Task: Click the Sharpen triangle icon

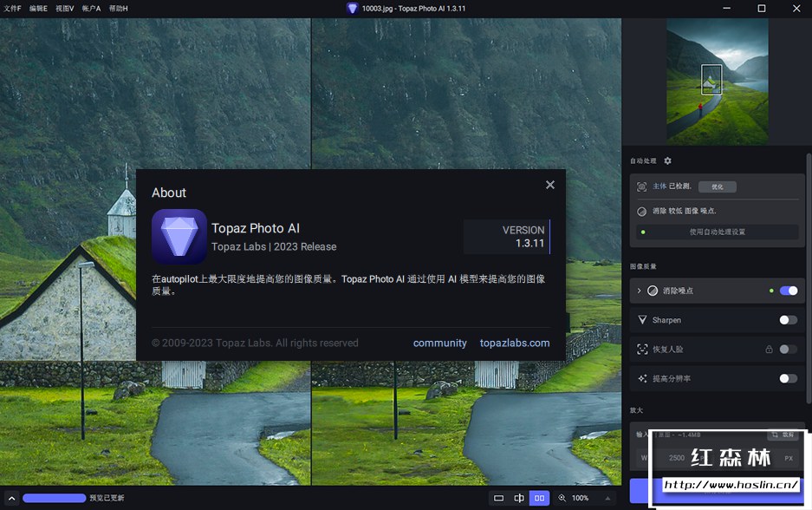Action: tap(642, 320)
